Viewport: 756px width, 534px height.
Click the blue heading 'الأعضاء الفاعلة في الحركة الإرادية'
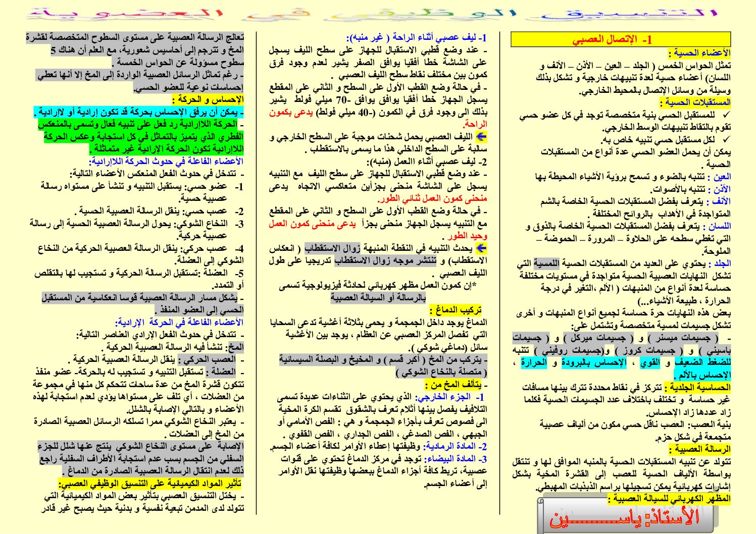pos(179,322)
